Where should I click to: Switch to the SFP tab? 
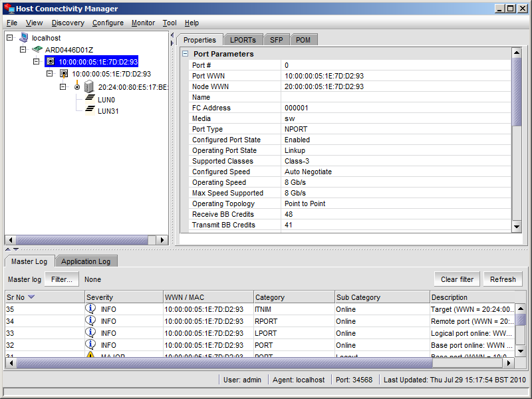(277, 40)
